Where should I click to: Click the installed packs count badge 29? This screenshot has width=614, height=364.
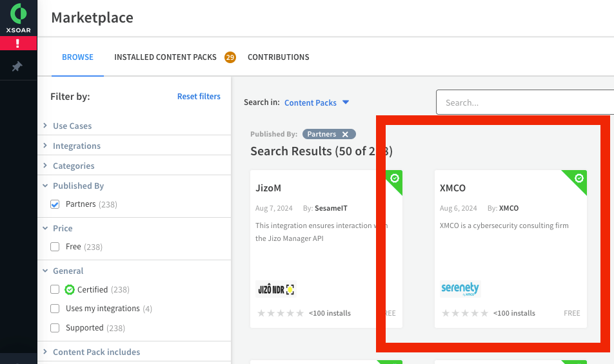(230, 57)
